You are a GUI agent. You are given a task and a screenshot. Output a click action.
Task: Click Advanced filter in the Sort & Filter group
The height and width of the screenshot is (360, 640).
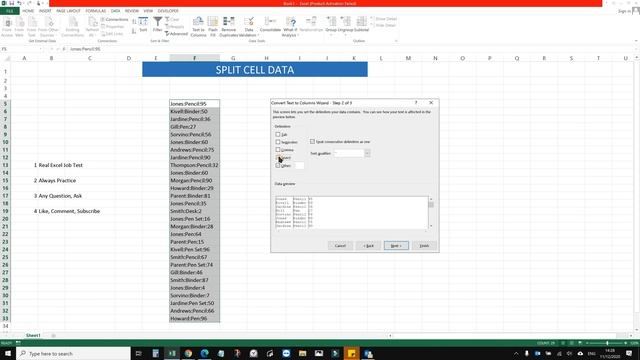176,34
